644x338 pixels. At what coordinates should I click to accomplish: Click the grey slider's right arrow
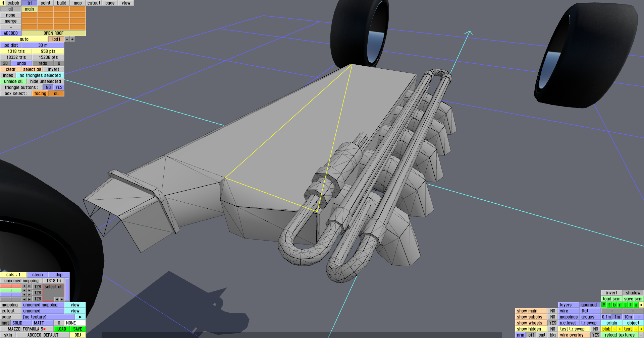[30, 299]
